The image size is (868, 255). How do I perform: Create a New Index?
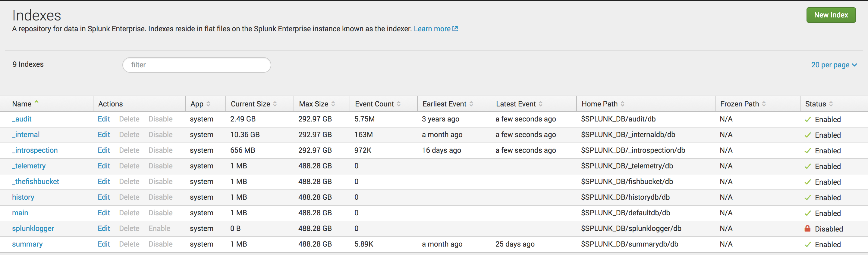click(831, 15)
